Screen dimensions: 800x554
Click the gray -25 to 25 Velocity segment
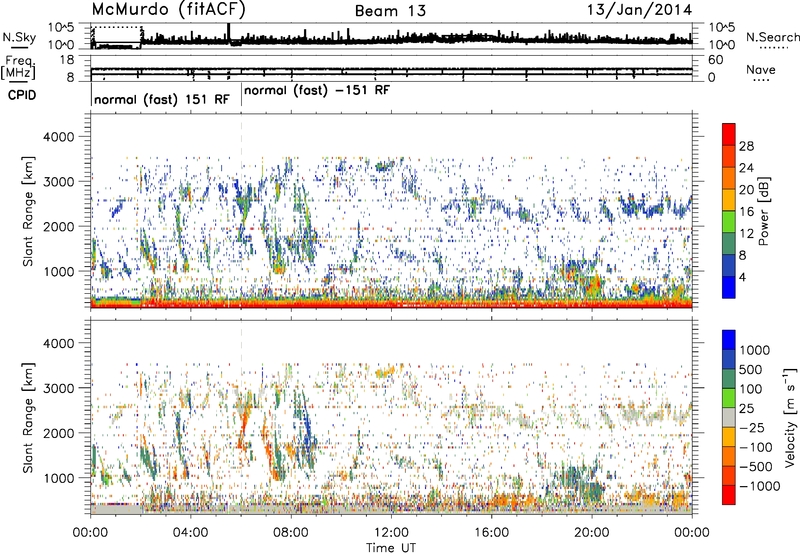point(729,417)
